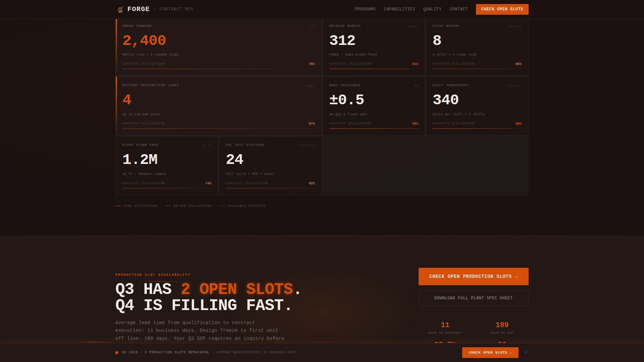Download the full plant spec sheet
Image resolution: width=644 pixels, height=362 pixels.
pyautogui.click(x=473, y=298)
